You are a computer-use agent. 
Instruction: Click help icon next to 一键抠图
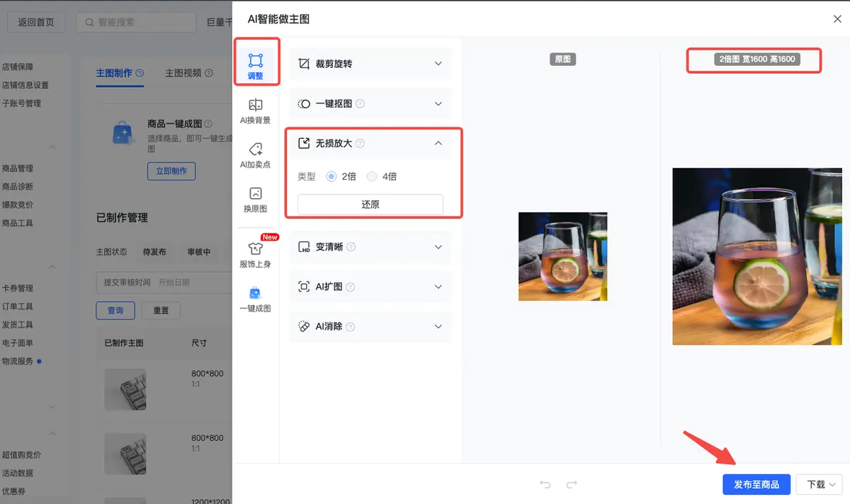pos(360,103)
